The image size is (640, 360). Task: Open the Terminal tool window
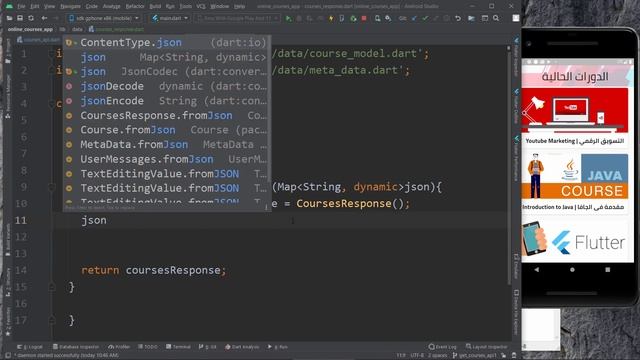click(178, 347)
